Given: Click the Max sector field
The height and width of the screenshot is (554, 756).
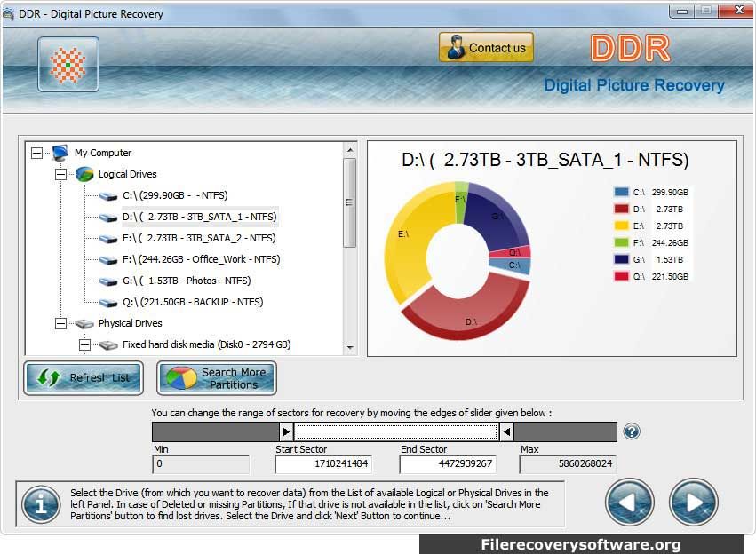Looking at the screenshot, I should click(x=568, y=464).
